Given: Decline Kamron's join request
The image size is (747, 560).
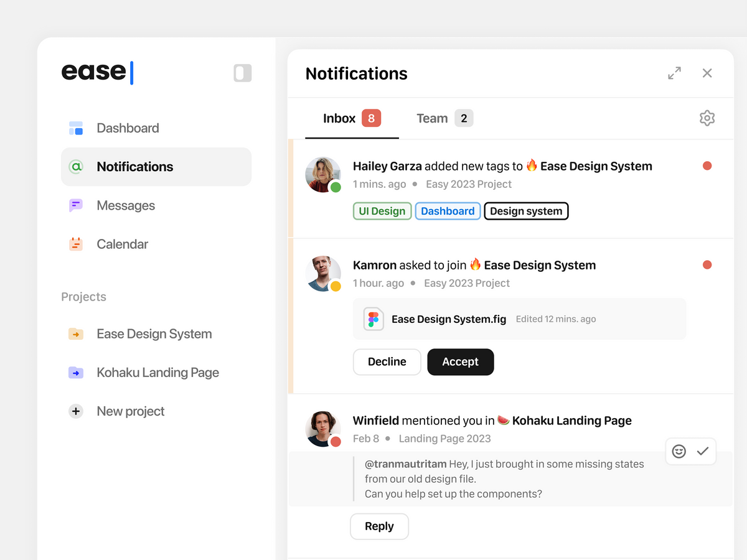Looking at the screenshot, I should (x=387, y=362).
